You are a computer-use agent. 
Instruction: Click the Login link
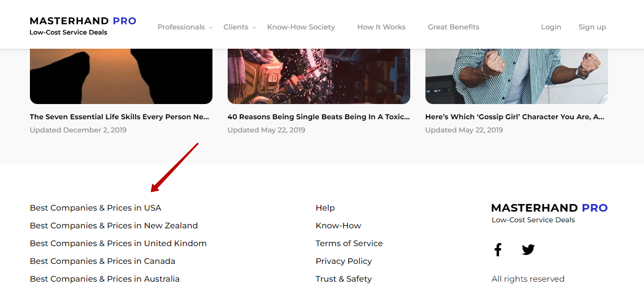click(x=551, y=27)
